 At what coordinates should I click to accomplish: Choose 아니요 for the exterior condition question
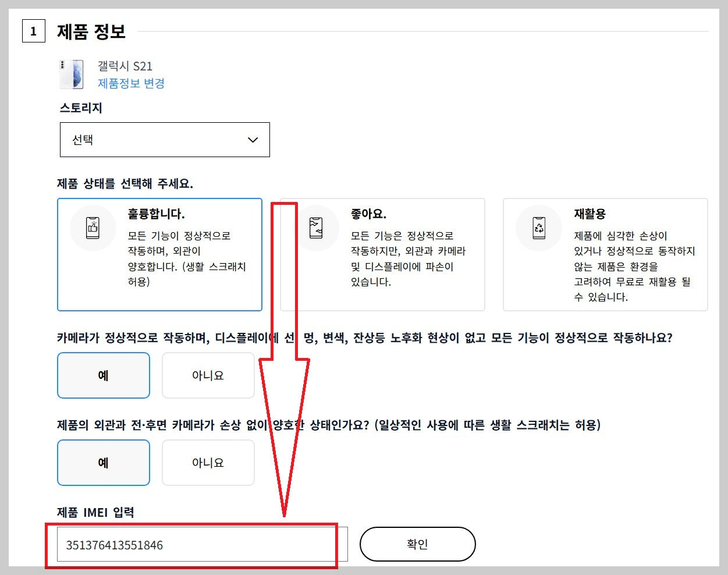[x=208, y=463]
